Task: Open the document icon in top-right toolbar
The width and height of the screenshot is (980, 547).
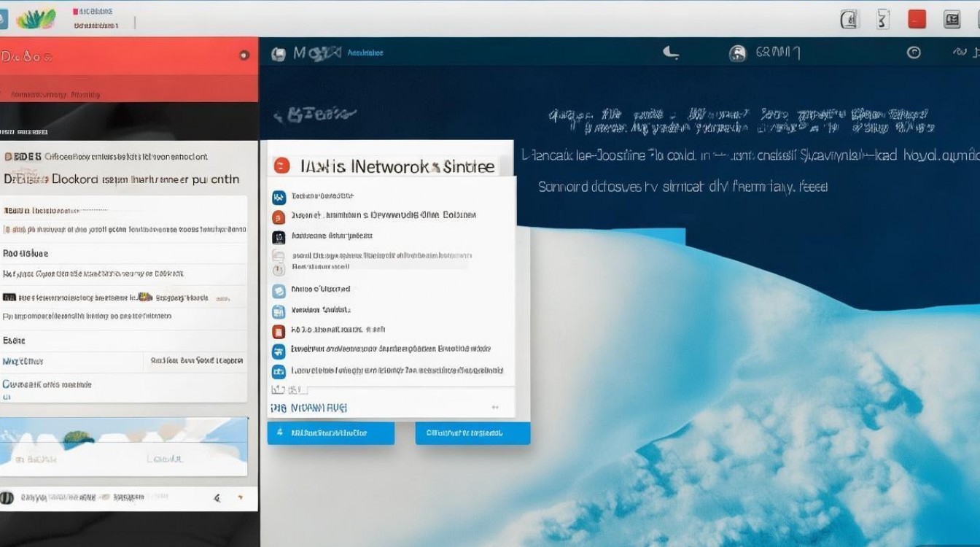Action: tap(849, 19)
